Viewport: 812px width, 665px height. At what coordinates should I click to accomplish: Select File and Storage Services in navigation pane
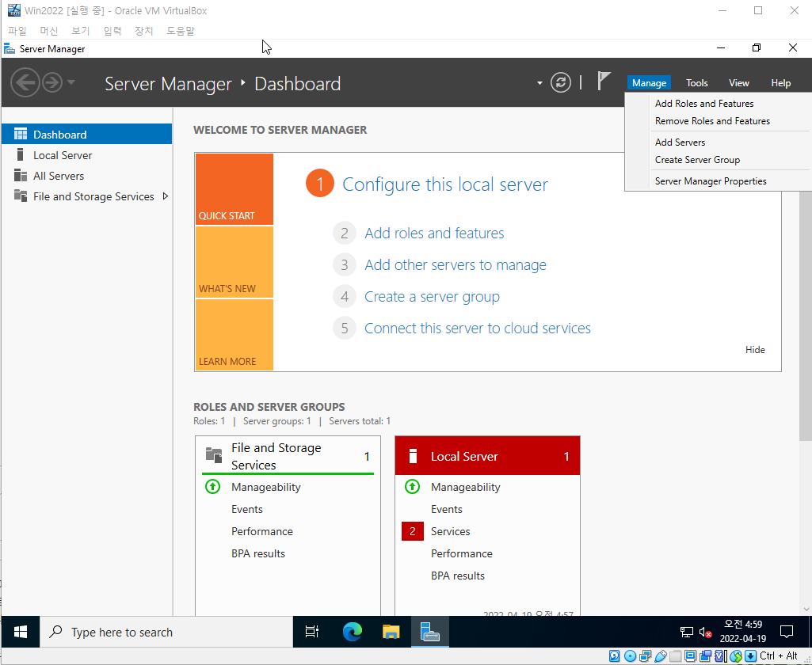coord(86,196)
